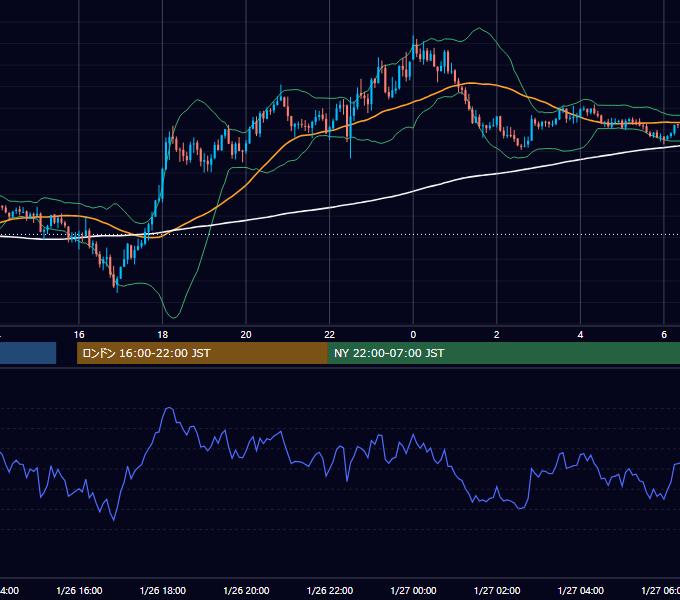Click the 1/27 04:00 timestamp on lower axis
Image resolution: width=680 pixels, height=600 pixels.
click(581, 590)
